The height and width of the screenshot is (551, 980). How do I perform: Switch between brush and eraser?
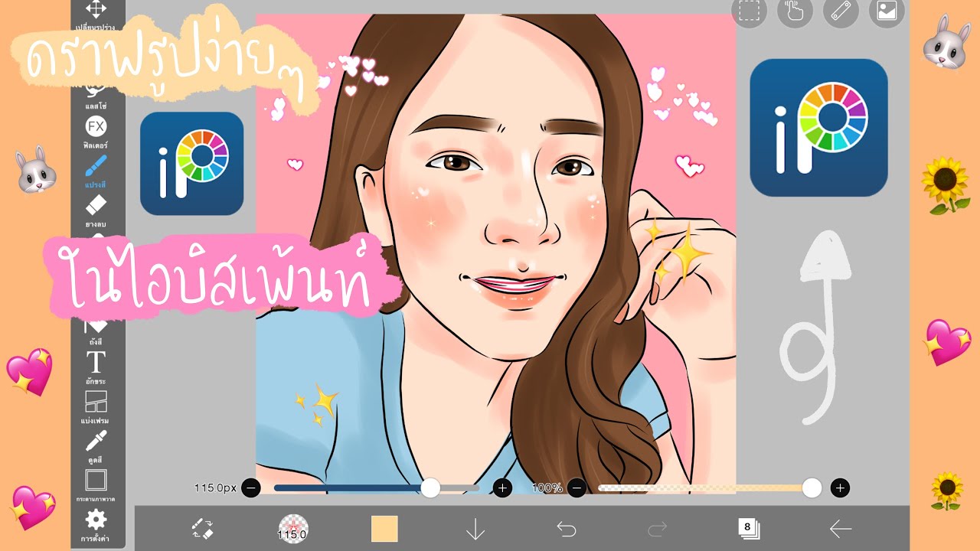(202, 529)
